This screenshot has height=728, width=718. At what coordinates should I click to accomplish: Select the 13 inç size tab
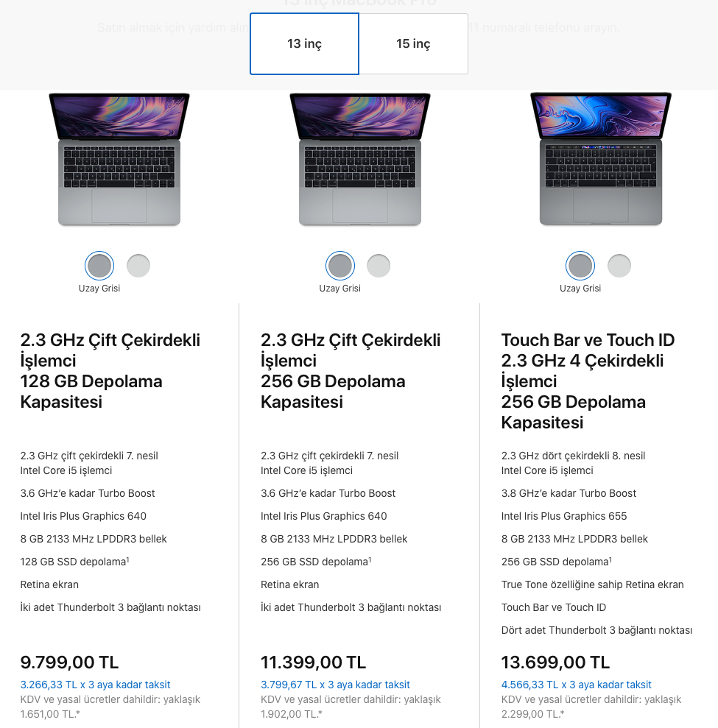304,43
